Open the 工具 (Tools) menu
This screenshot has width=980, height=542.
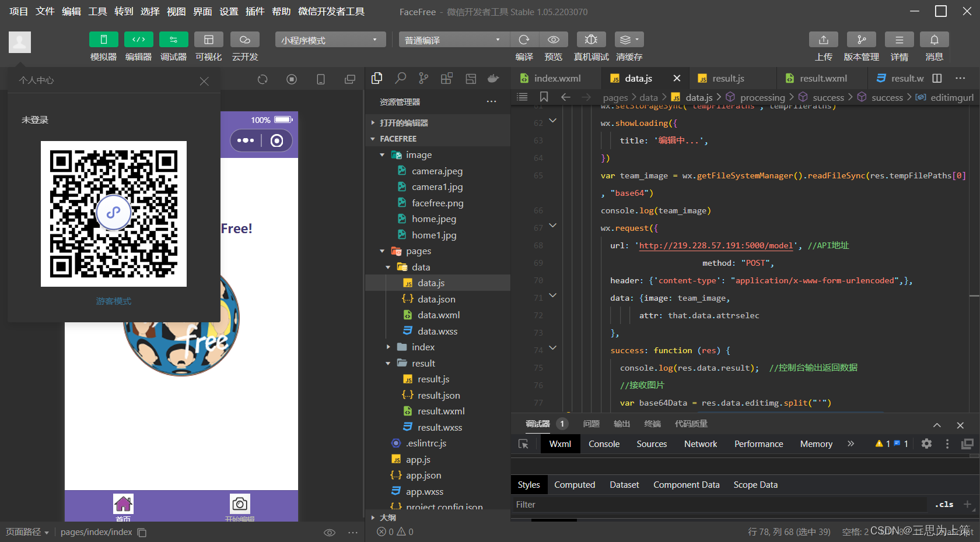point(97,12)
